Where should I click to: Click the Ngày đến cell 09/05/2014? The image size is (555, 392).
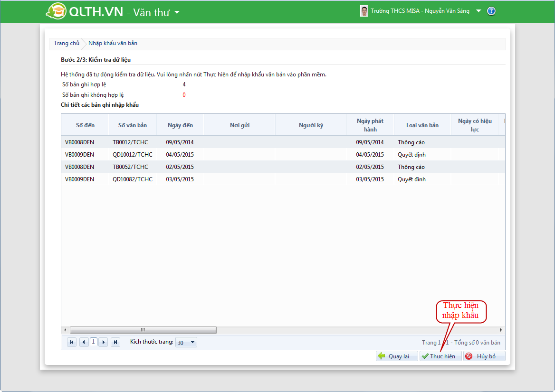pyautogui.click(x=180, y=142)
